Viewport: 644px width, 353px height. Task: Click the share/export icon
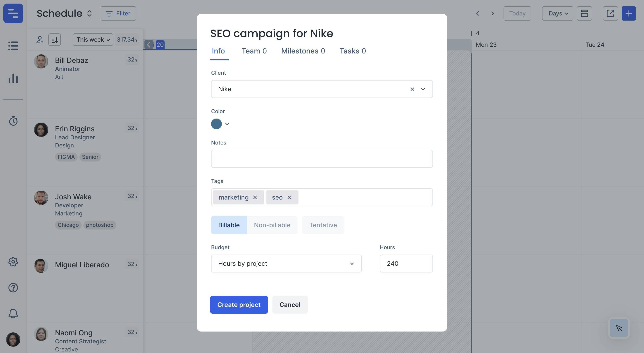tap(610, 13)
